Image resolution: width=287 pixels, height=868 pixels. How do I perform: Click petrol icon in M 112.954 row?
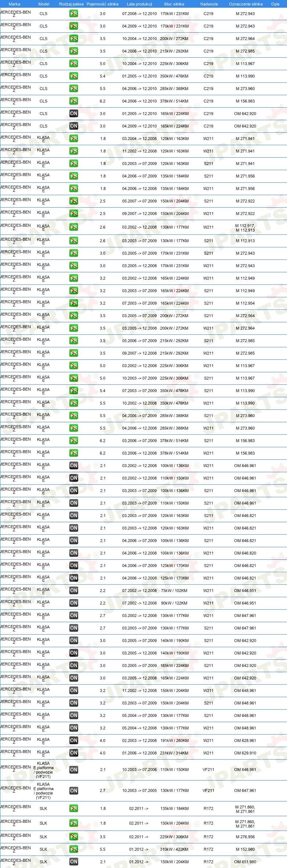coord(73,303)
